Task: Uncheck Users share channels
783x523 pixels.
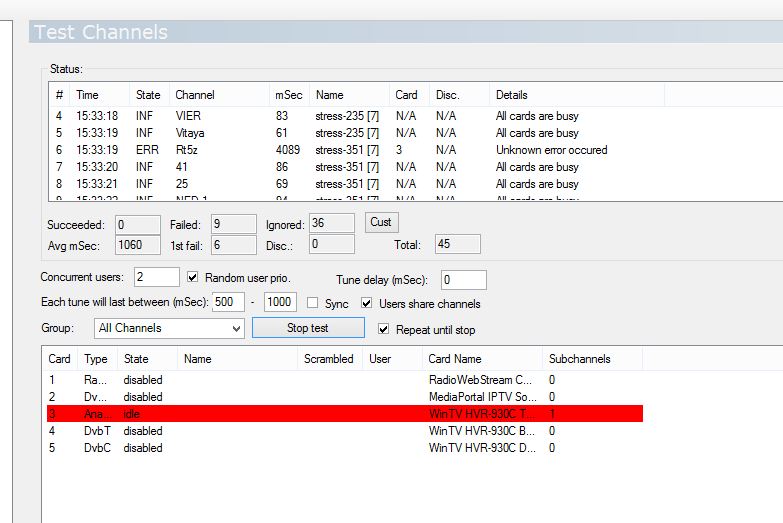Action: (x=367, y=303)
